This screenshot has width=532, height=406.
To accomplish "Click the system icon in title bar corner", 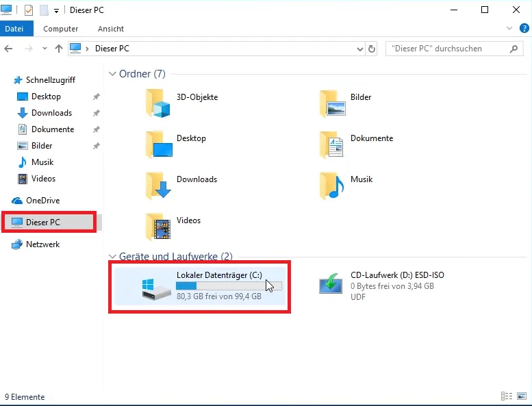I will click(6, 10).
